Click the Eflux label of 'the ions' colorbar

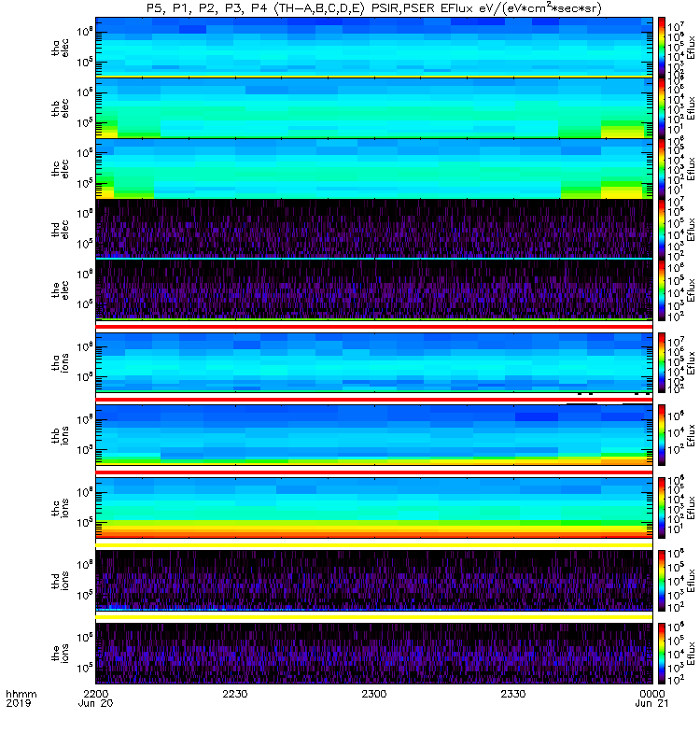pos(691,653)
